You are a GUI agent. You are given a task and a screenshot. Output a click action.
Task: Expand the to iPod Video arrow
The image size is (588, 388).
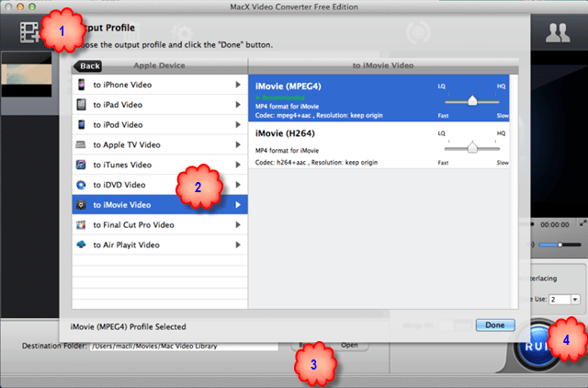coord(238,124)
